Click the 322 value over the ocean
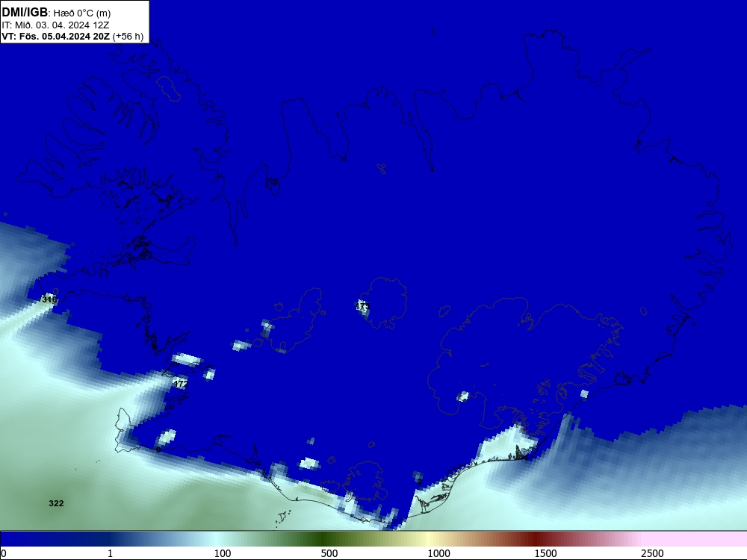 coord(56,503)
